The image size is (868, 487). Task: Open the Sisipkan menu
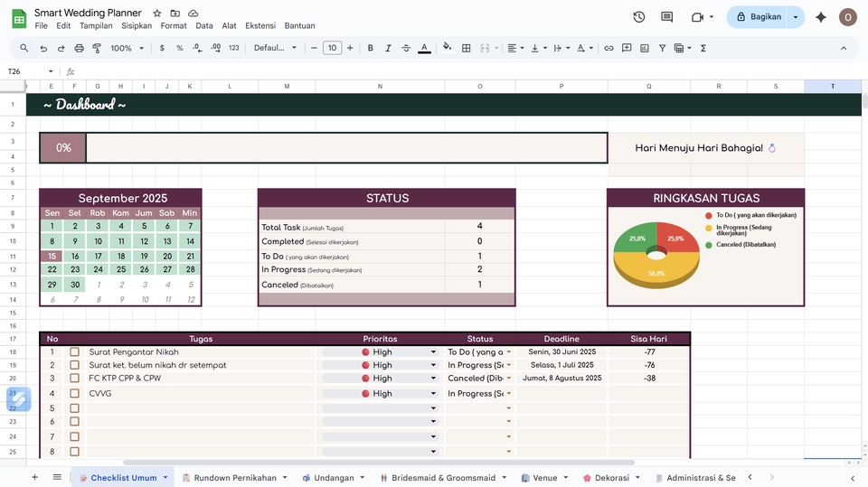coord(137,26)
